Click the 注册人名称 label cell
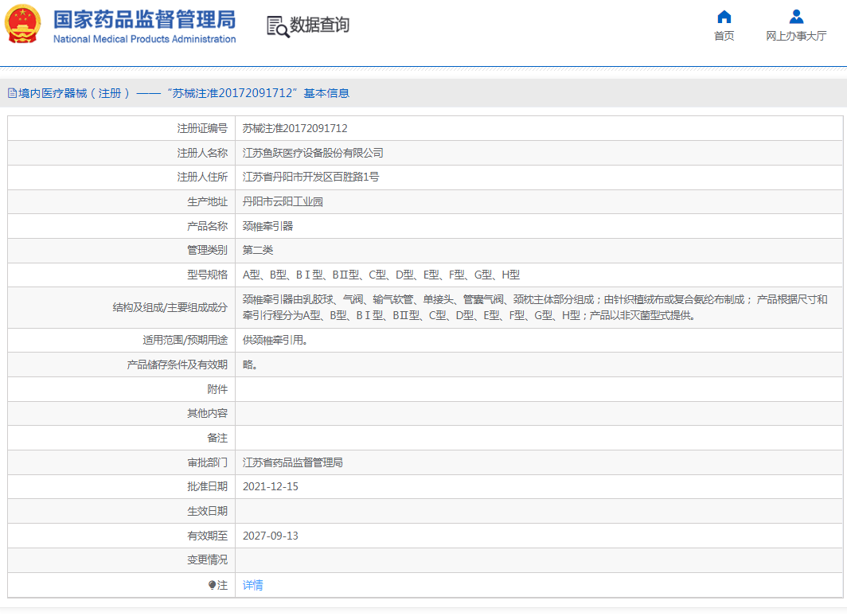 [121, 154]
